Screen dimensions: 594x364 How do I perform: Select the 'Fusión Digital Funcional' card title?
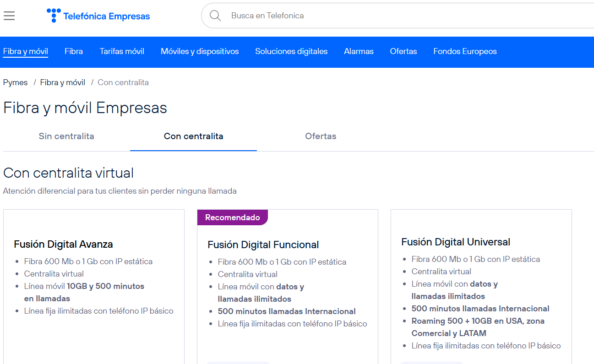263,244
